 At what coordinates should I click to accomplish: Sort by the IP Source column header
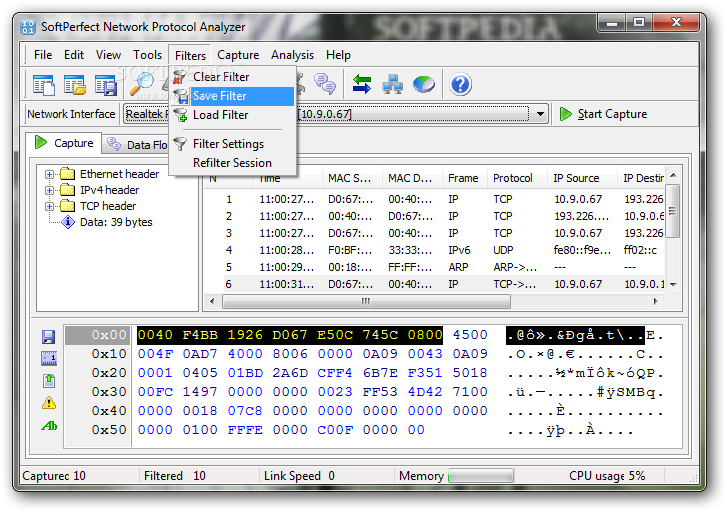[x=582, y=178]
